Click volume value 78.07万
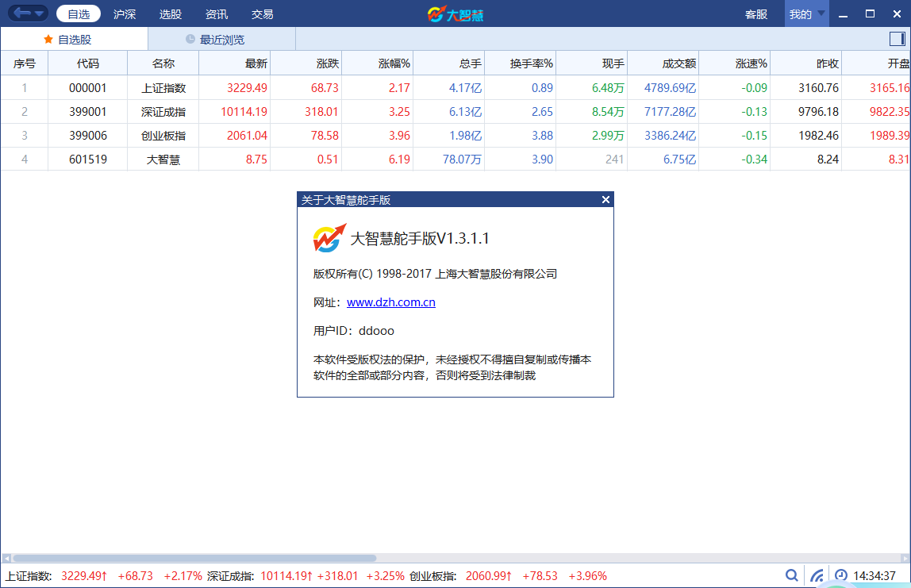911x588 pixels. click(x=462, y=159)
